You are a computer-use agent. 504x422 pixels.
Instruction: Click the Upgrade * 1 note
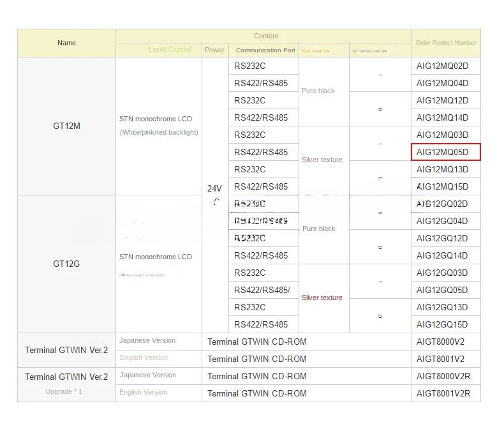pyautogui.click(x=64, y=392)
